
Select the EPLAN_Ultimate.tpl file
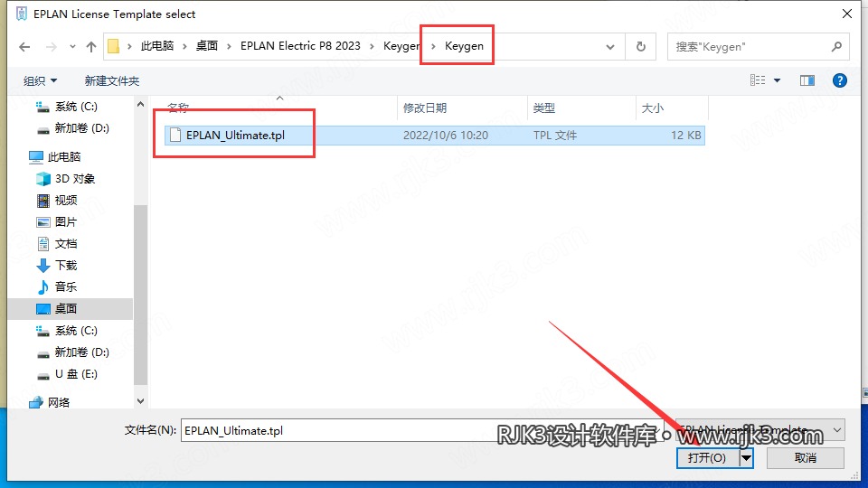(x=435, y=135)
